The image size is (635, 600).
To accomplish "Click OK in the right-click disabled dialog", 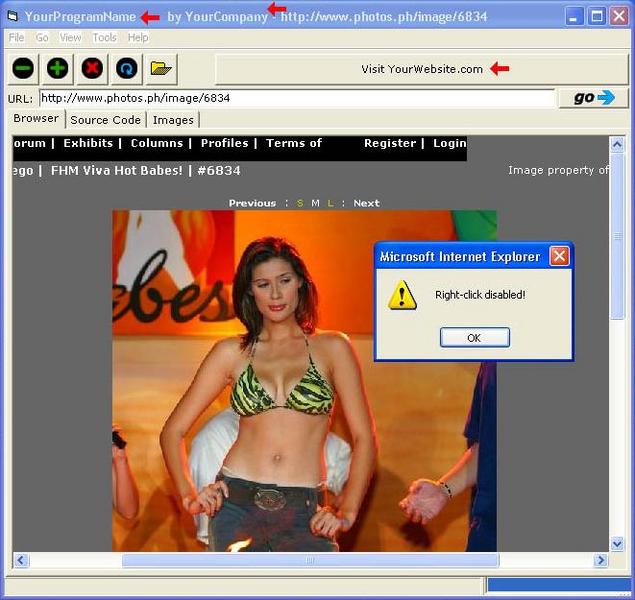I will (x=474, y=338).
